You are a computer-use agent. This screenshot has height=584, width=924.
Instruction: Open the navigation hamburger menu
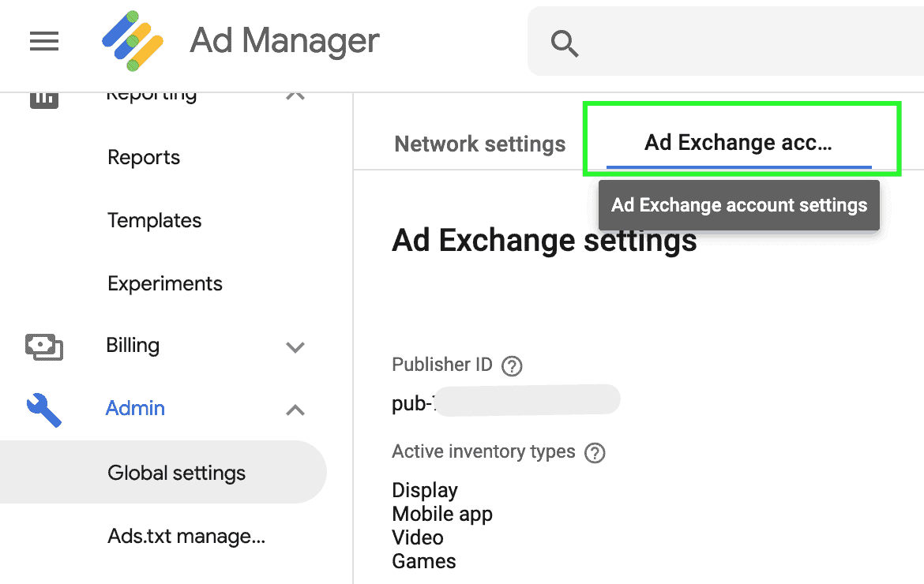[x=43, y=41]
